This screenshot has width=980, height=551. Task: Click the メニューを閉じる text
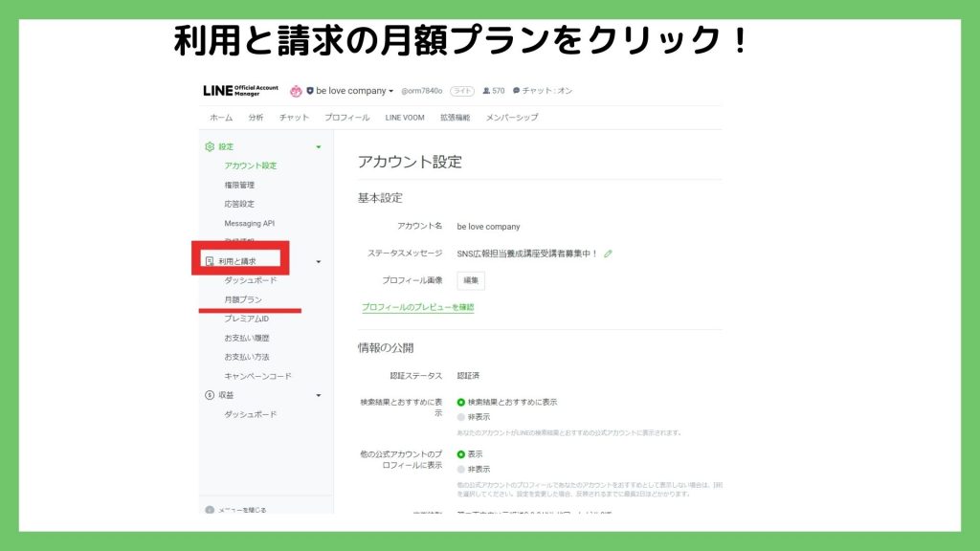click(242, 510)
